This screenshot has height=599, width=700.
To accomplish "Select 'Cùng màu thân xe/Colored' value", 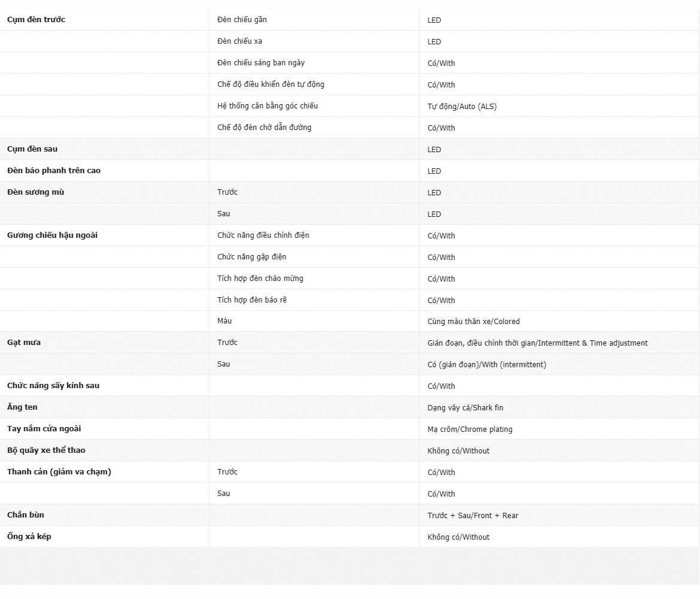I will click(x=473, y=322).
